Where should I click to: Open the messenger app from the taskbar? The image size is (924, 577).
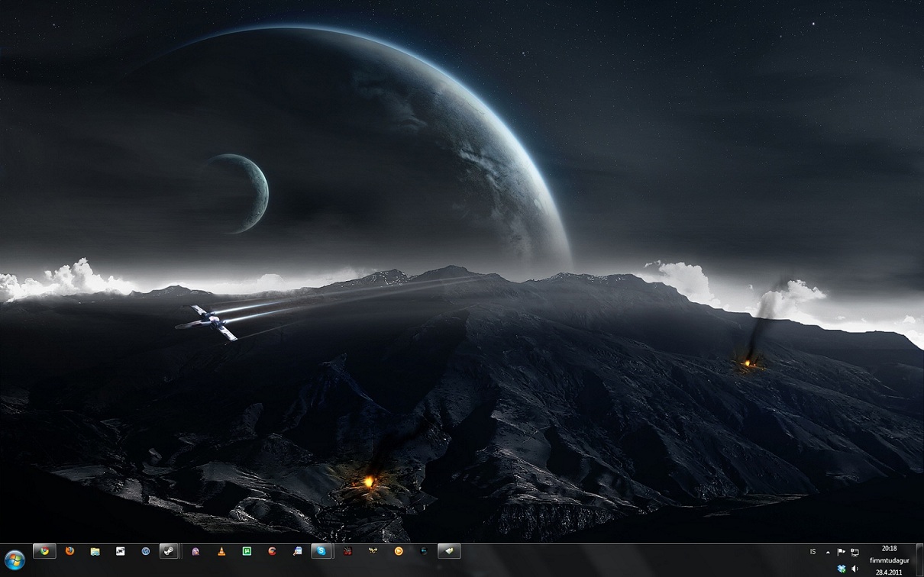pyautogui.click(x=299, y=551)
